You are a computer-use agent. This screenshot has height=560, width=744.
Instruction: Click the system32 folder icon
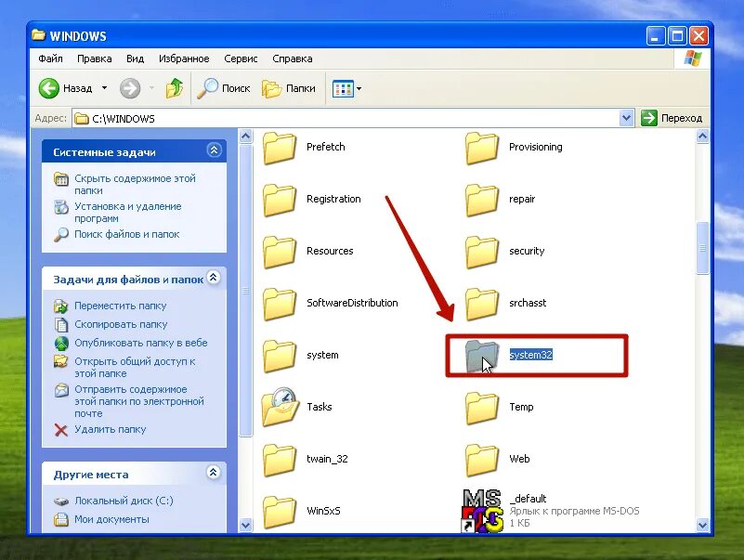[x=482, y=356]
